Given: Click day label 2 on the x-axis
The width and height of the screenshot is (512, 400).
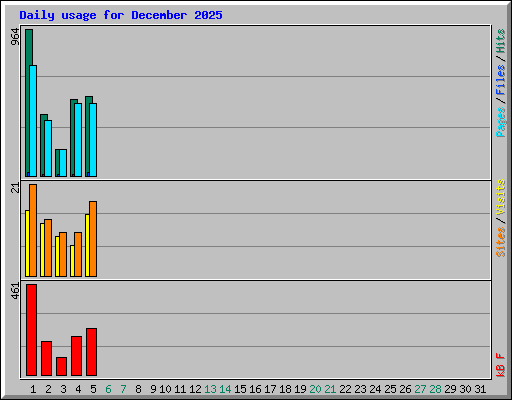Looking at the screenshot, I should pyautogui.click(x=48, y=389).
